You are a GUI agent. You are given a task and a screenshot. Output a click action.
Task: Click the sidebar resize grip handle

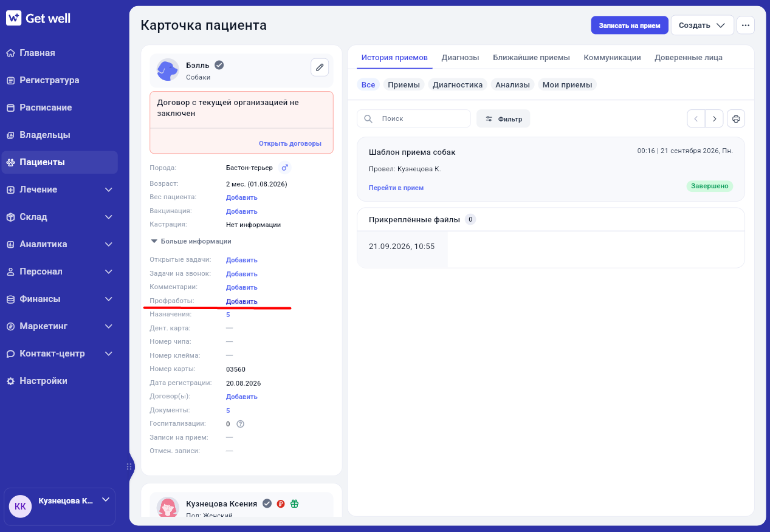click(129, 466)
